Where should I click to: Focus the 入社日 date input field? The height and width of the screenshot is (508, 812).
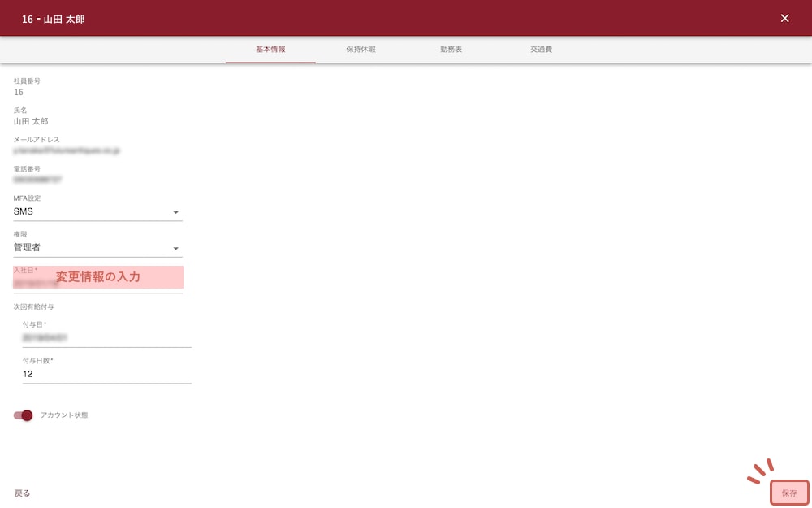point(97,284)
